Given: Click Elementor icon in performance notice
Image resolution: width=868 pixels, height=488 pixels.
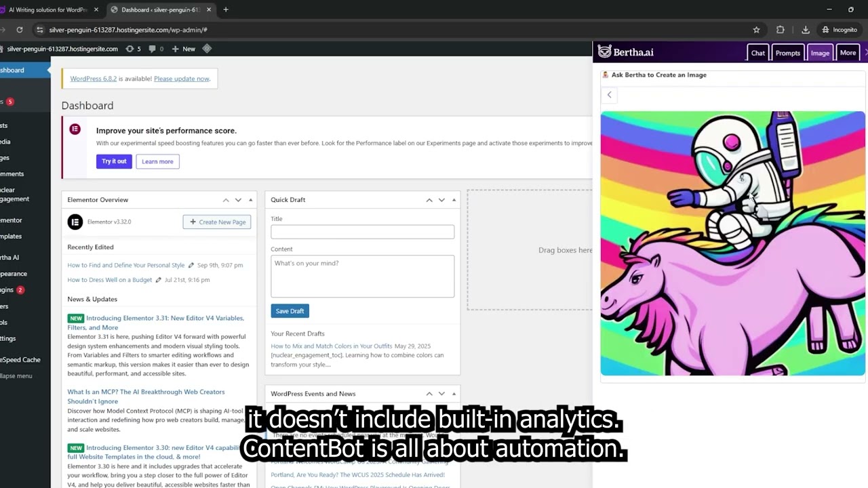Looking at the screenshot, I should click(75, 129).
